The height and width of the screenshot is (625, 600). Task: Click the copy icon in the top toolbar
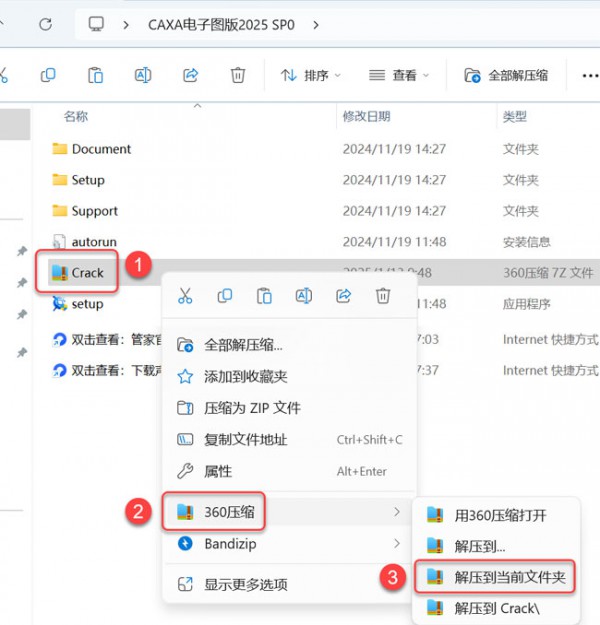pyautogui.click(x=48, y=75)
